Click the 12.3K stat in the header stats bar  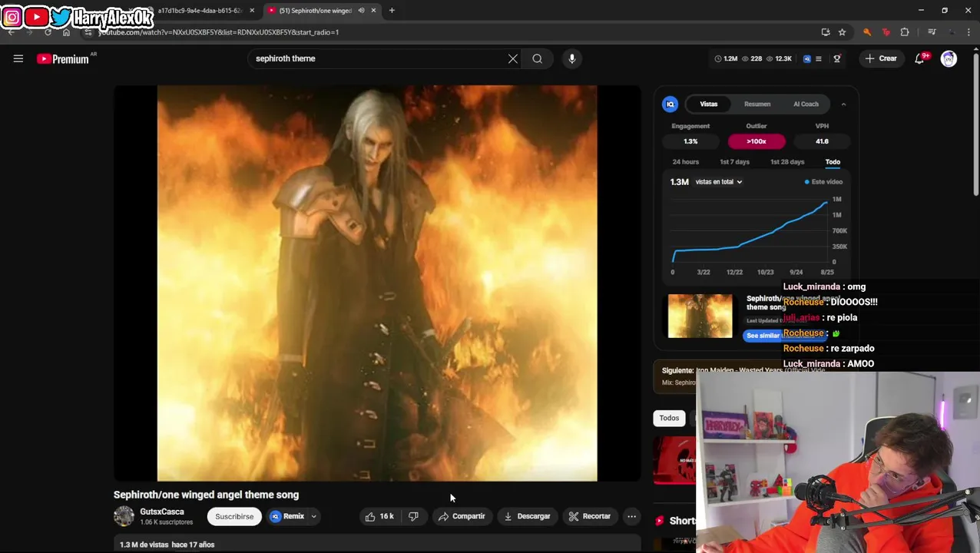(779, 58)
